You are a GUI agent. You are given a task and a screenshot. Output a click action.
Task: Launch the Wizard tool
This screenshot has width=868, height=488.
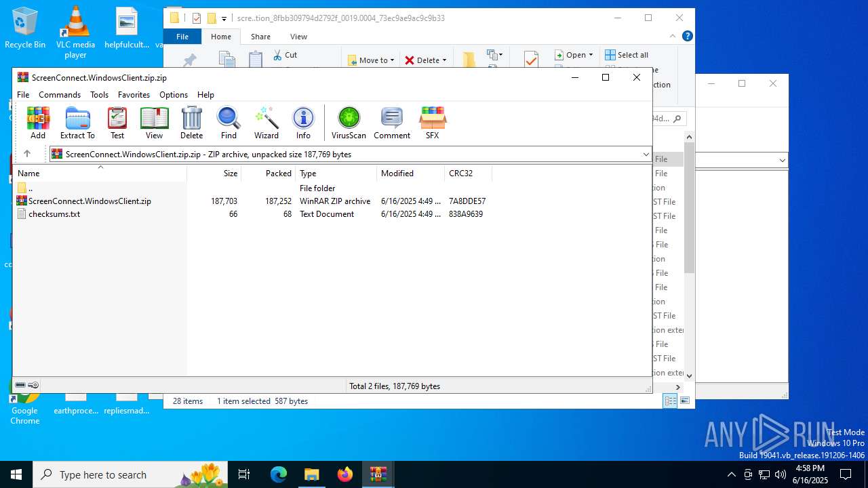coord(267,123)
